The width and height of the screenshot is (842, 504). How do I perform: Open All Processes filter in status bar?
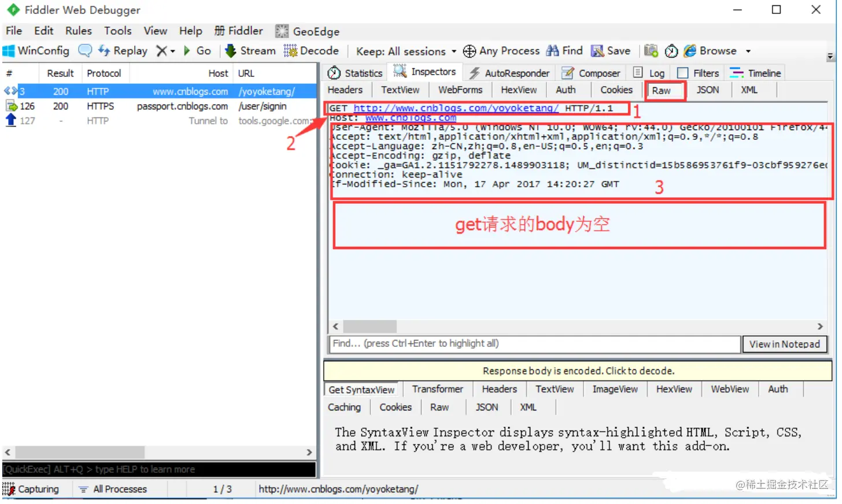point(113,490)
